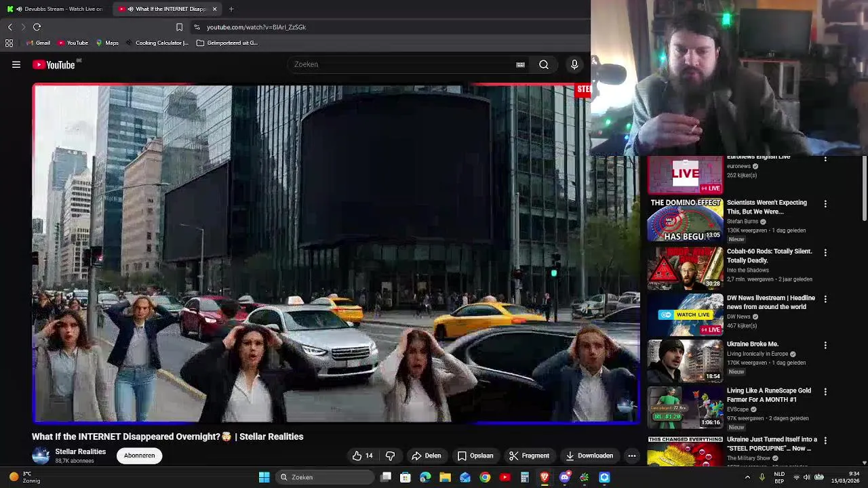
Task: Open the Stellar Realities channel name
Action: click(81, 451)
